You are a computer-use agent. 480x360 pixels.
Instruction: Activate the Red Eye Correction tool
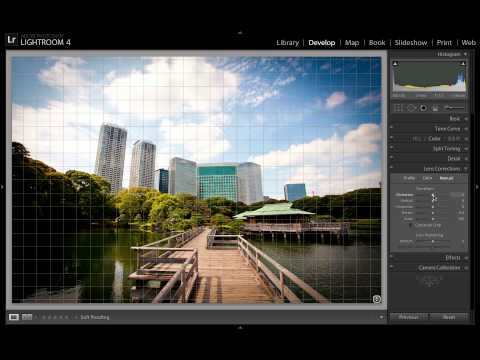coord(423,108)
